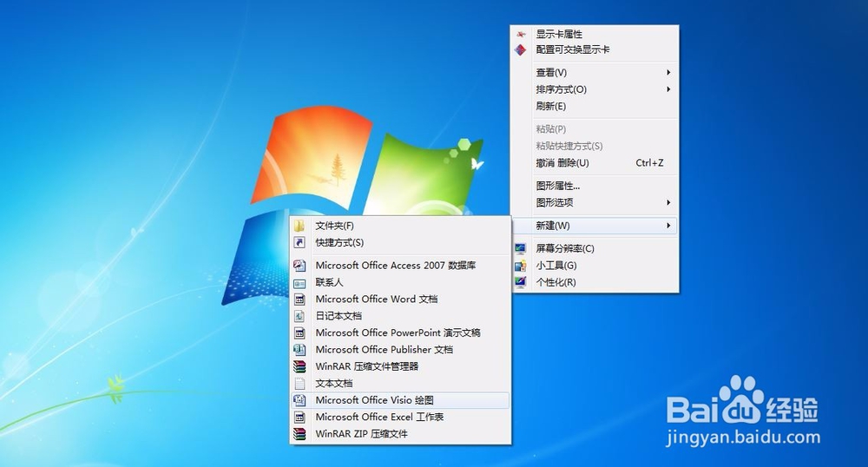Click the Visio drawing icon
The height and width of the screenshot is (467, 868).
click(x=299, y=400)
